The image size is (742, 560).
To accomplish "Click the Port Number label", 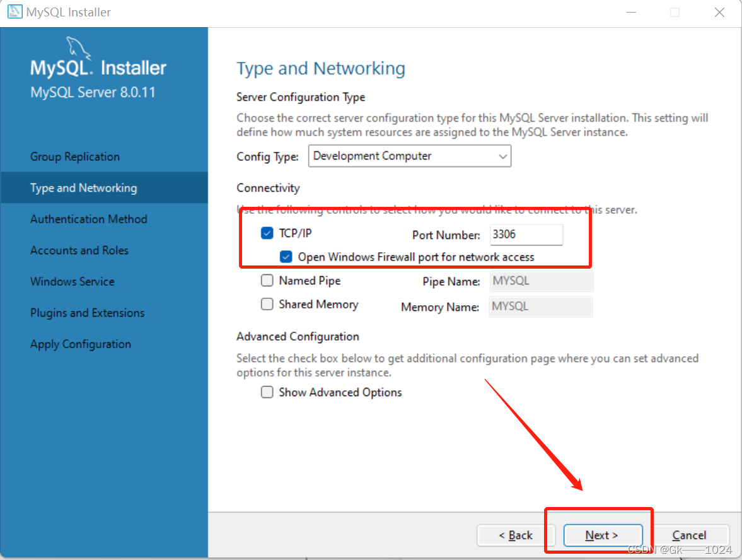I will click(446, 235).
